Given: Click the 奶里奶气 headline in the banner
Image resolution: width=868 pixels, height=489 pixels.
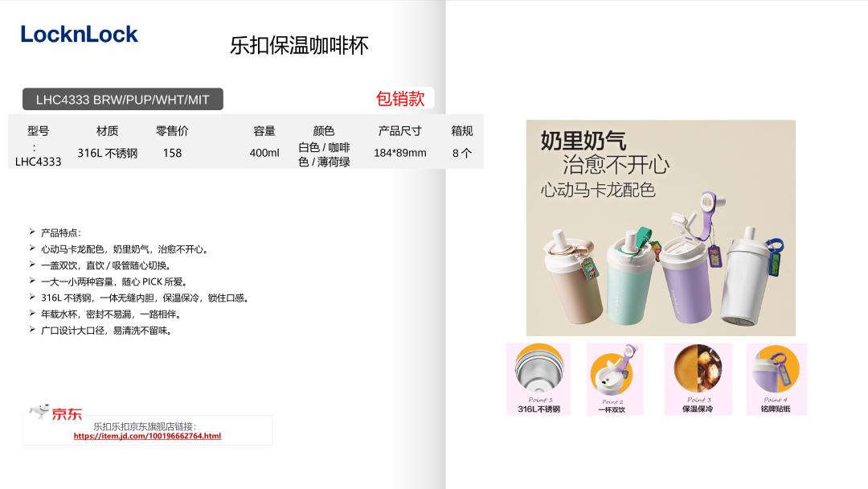Looking at the screenshot, I should tap(583, 142).
